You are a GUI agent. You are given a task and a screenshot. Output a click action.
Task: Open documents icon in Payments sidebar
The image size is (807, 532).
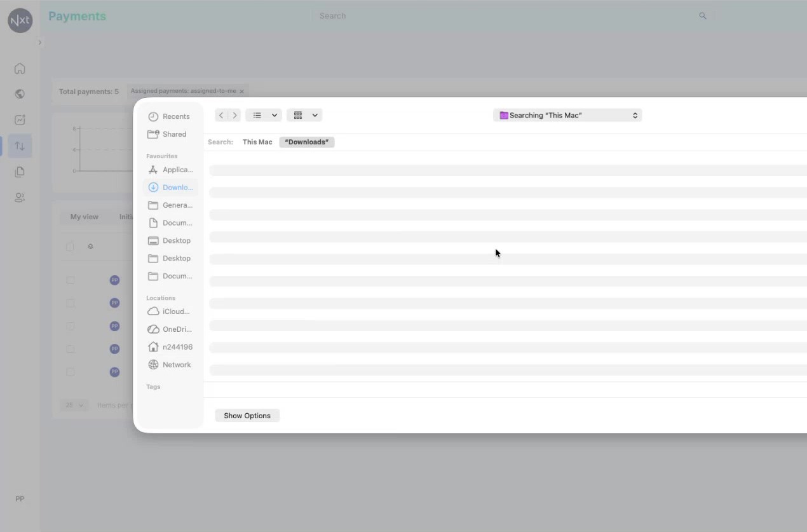20,172
